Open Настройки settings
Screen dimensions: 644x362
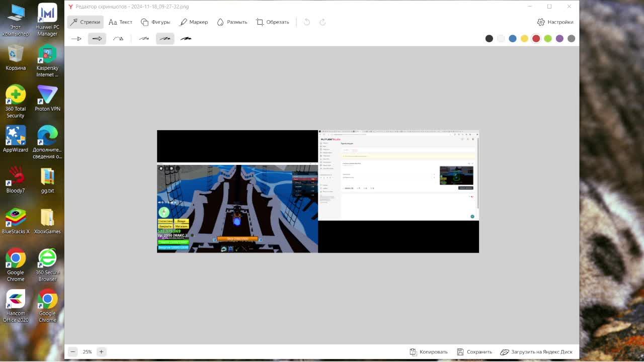pos(555,22)
